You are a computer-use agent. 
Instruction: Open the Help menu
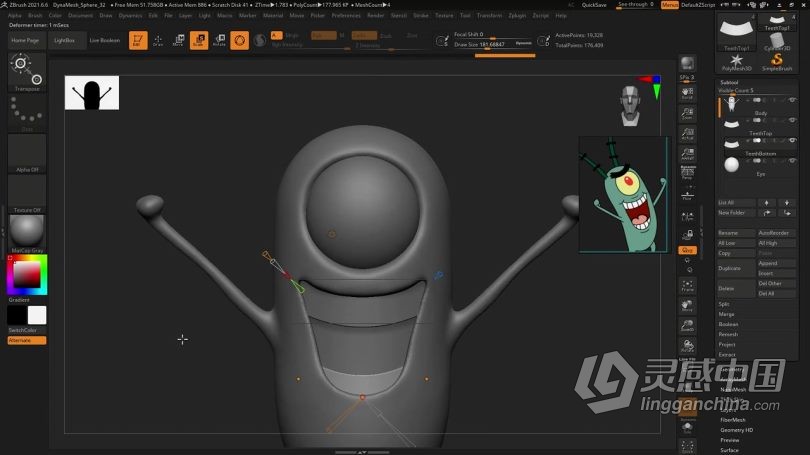pyautogui.click(x=561, y=15)
